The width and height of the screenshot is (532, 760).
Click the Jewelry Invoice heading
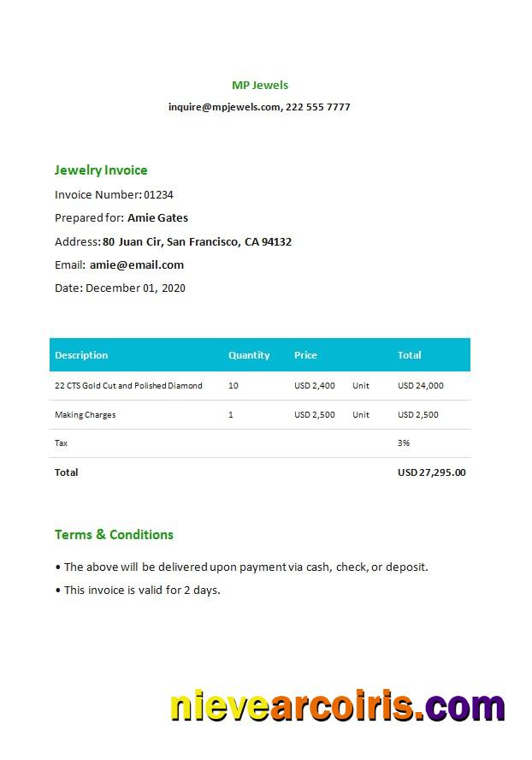(101, 170)
